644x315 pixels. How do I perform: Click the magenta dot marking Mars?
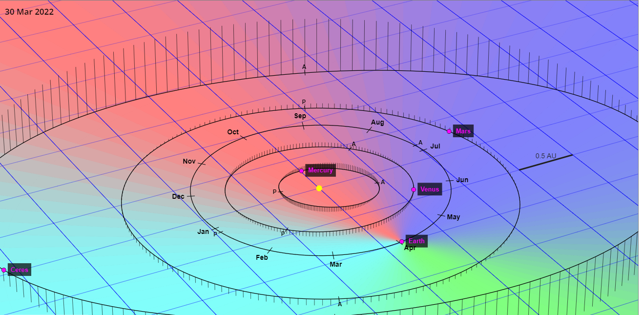click(x=449, y=131)
